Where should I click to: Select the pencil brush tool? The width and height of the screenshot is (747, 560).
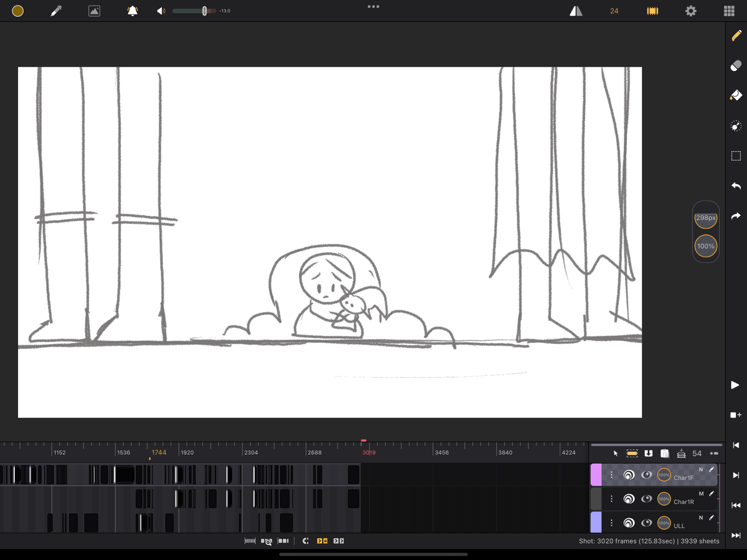[736, 35]
